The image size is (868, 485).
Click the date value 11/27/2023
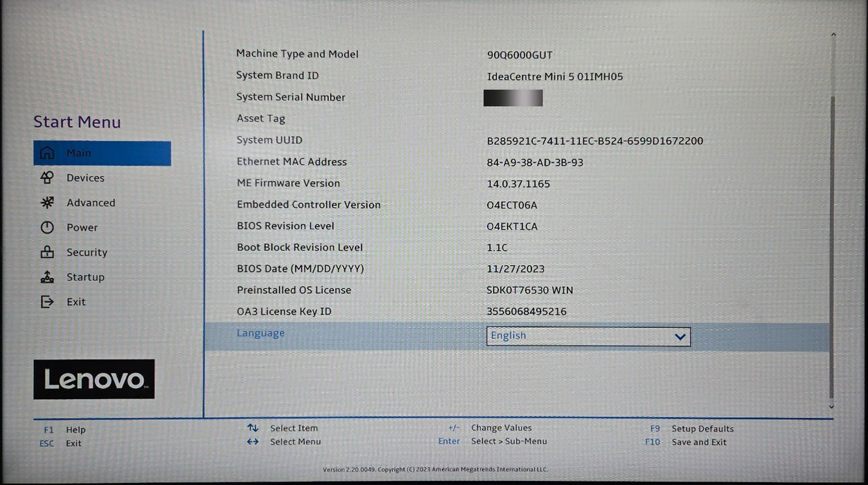tap(515, 270)
